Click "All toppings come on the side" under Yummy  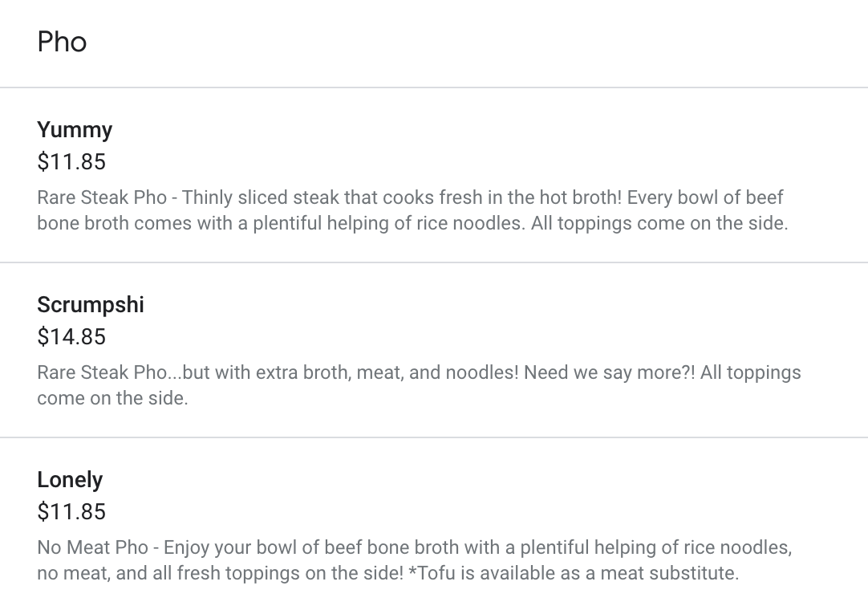659,223
